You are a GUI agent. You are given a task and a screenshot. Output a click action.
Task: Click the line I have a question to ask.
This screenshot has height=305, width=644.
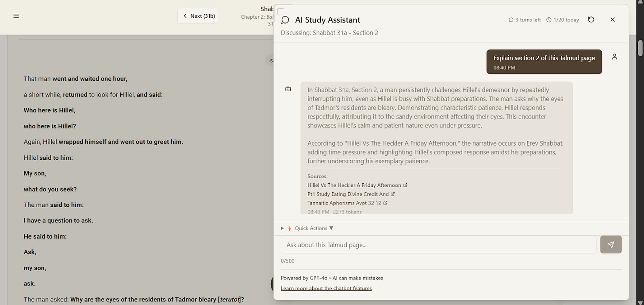click(x=58, y=220)
